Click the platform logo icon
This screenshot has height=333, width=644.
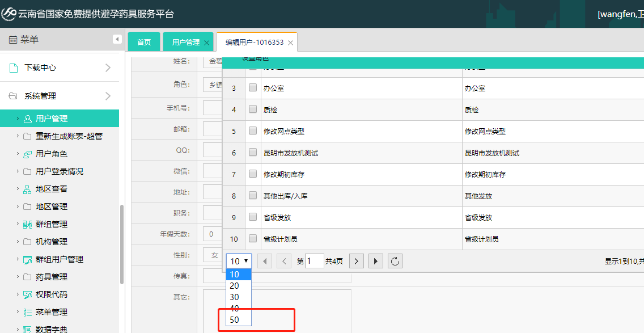pos(9,14)
